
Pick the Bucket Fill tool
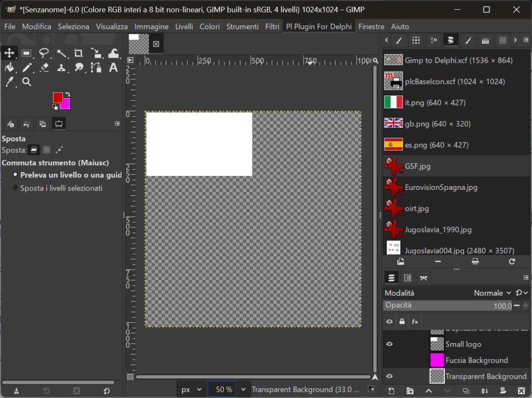(x=9, y=67)
